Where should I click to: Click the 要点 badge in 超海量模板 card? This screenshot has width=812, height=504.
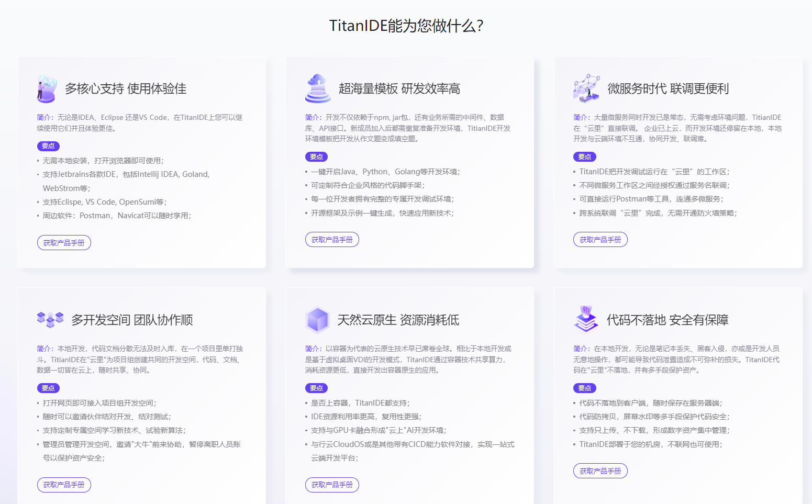click(x=316, y=156)
